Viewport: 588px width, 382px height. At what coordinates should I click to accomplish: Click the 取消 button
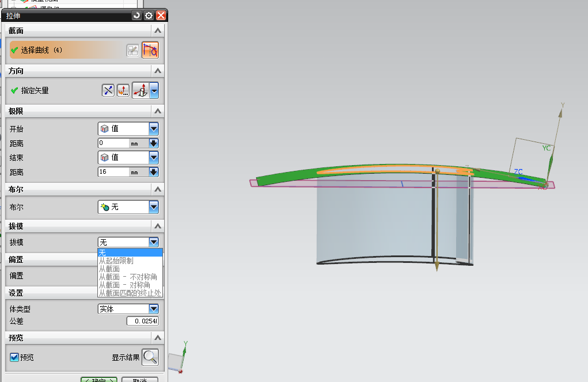[x=139, y=380]
